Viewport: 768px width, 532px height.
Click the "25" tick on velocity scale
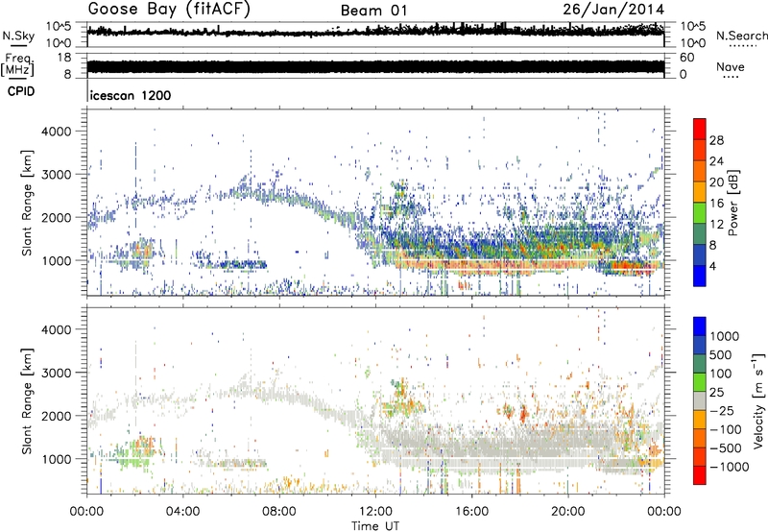click(717, 393)
